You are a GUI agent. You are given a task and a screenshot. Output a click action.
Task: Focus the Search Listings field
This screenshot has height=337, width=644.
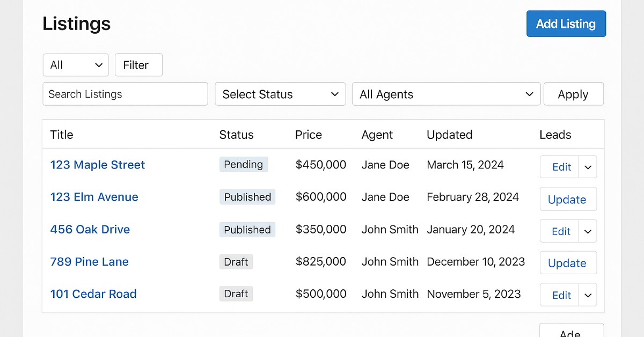pos(125,94)
